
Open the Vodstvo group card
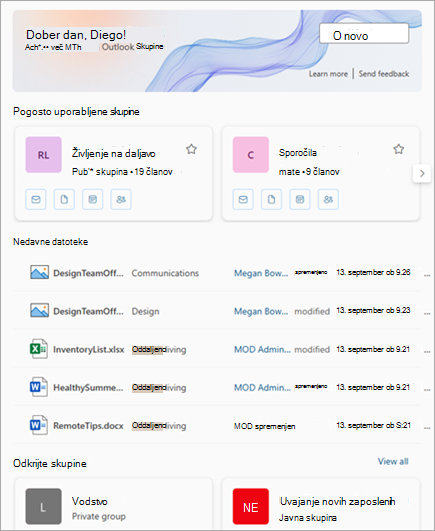click(x=113, y=504)
